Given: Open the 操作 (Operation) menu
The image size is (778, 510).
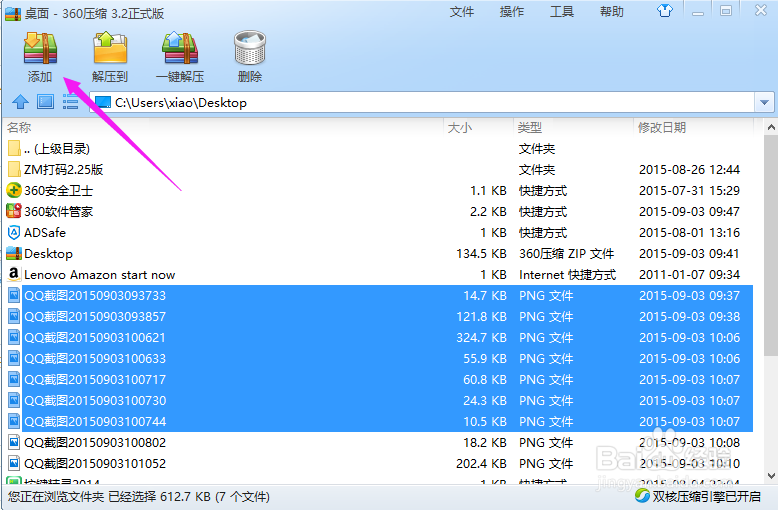Looking at the screenshot, I should (x=512, y=11).
